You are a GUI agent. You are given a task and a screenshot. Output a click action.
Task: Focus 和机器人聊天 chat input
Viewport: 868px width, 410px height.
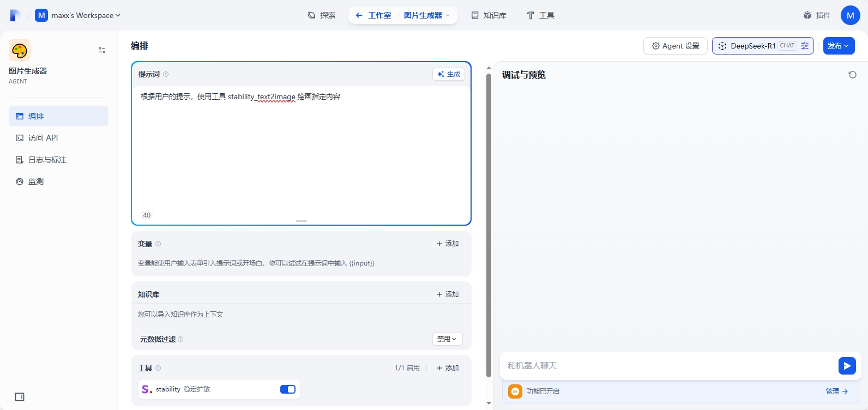[669, 366]
